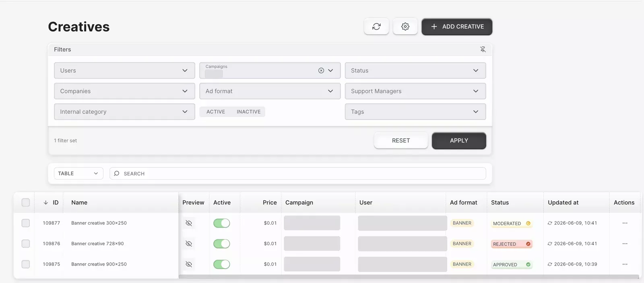Click the ADD CREATIVE button

coord(457,27)
